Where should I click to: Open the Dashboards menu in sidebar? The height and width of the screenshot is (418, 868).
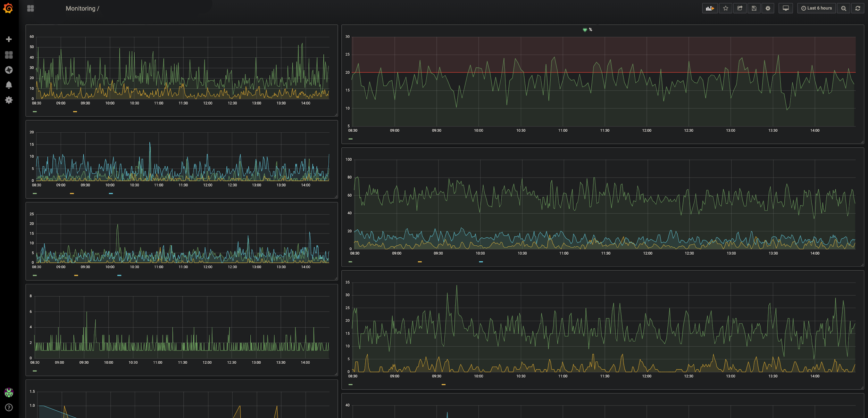(9, 55)
